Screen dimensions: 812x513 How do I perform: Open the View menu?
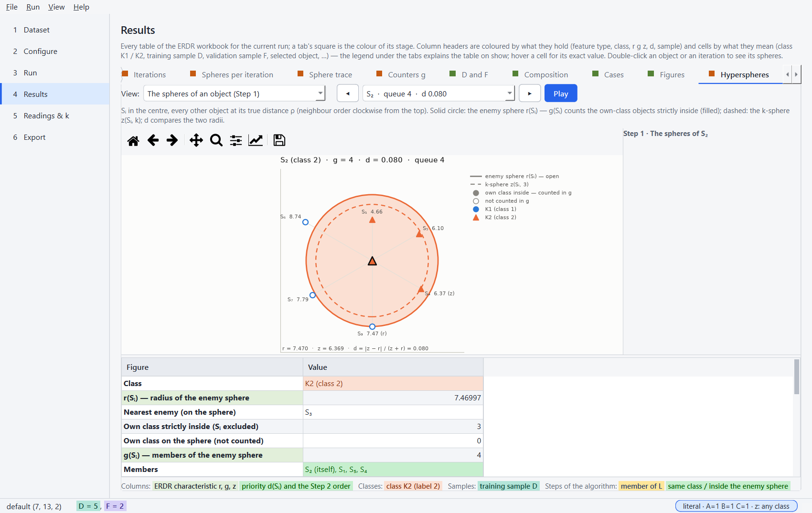pyautogui.click(x=56, y=7)
